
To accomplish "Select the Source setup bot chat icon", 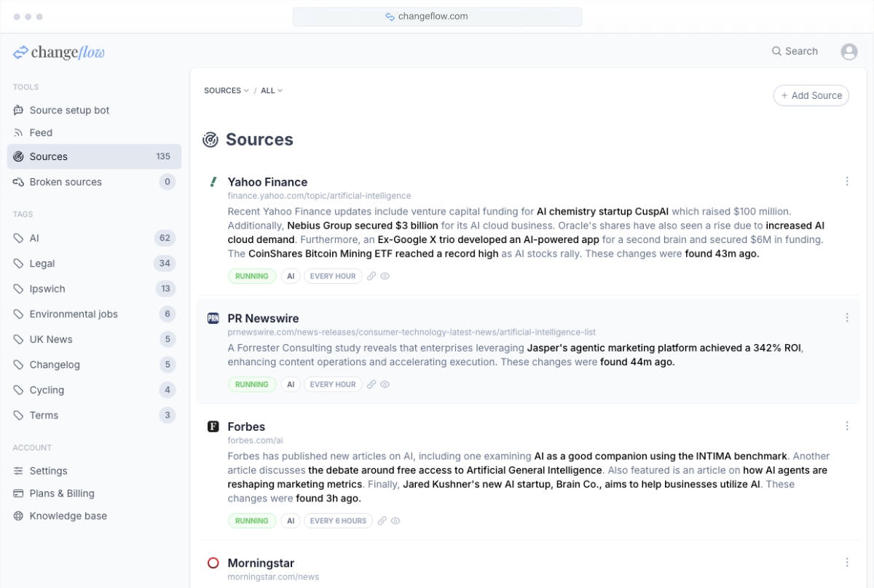I will pyautogui.click(x=17, y=109).
